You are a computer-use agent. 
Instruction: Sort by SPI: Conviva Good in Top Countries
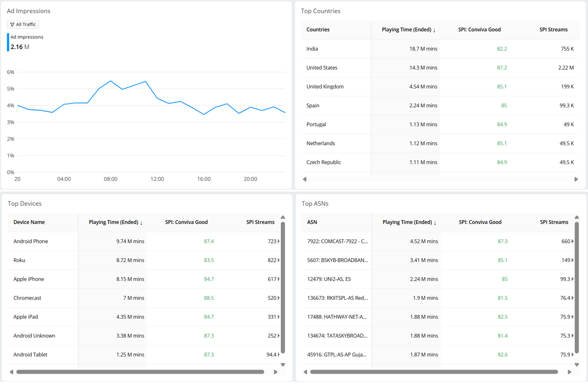pyautogui.click(x=479, y=30)
